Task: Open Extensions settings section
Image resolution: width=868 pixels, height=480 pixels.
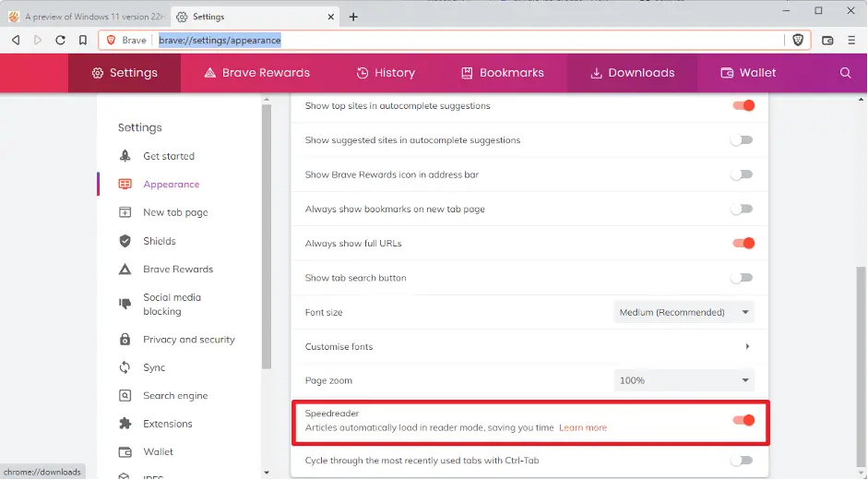Action: point(168,424)
